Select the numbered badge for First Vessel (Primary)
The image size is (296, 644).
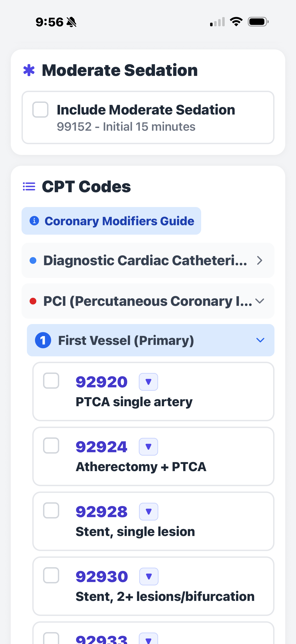tap(43, 340)
